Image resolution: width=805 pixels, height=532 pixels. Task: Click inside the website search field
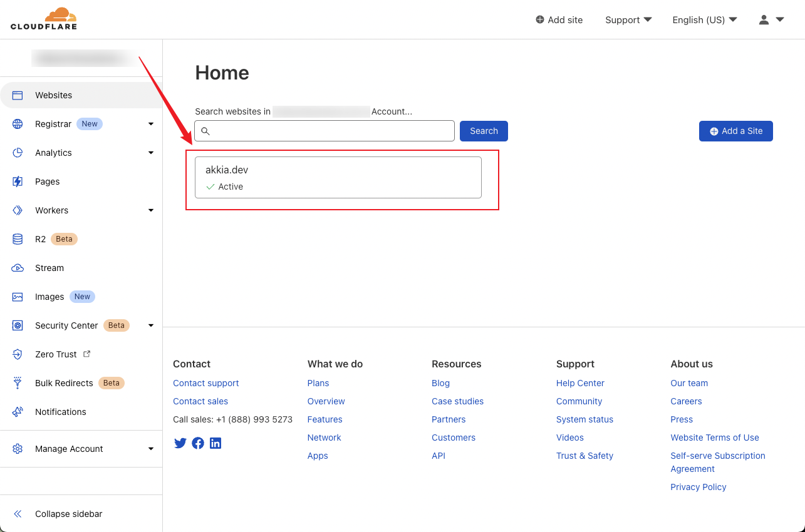coord(324,131)
